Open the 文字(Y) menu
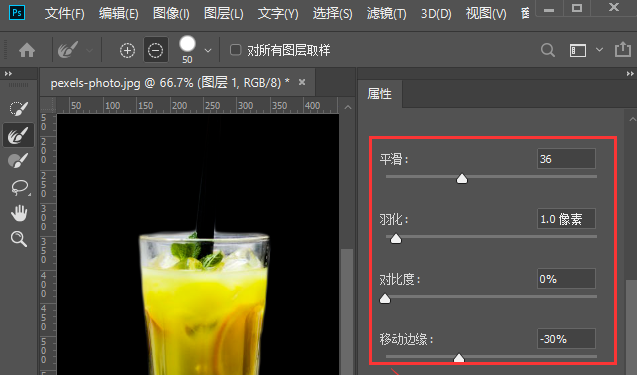The height and width of the screenshot is (375, 637). tap(278, 14)
